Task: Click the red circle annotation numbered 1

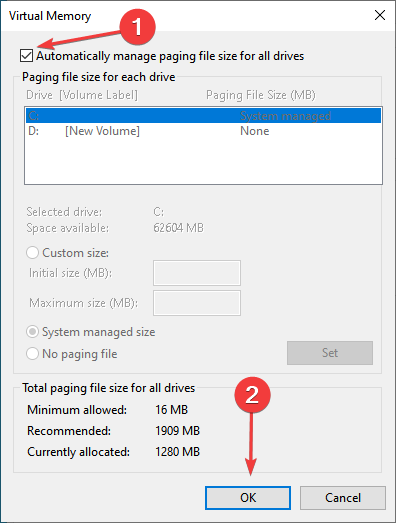Action: point(137,27)
